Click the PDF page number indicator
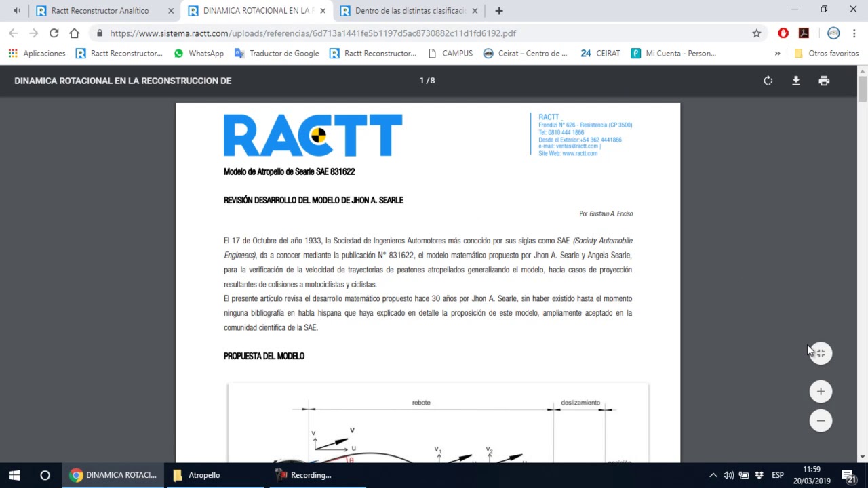 pyautogui.click(x=427, y=81)
